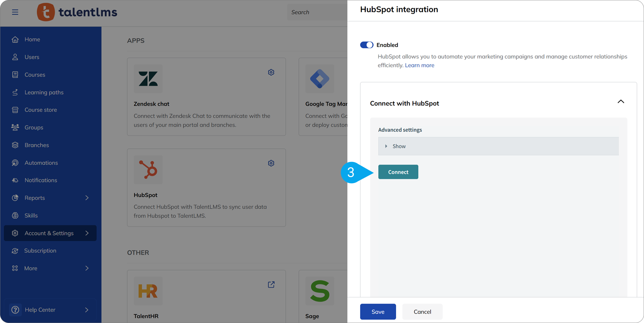Click the TalentLMS logo
Viewport: 644px width, 323px height.
(x=77, y=12)
